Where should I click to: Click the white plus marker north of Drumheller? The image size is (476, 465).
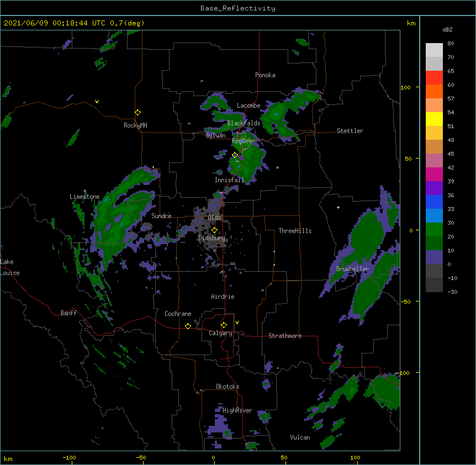[338, 207]
